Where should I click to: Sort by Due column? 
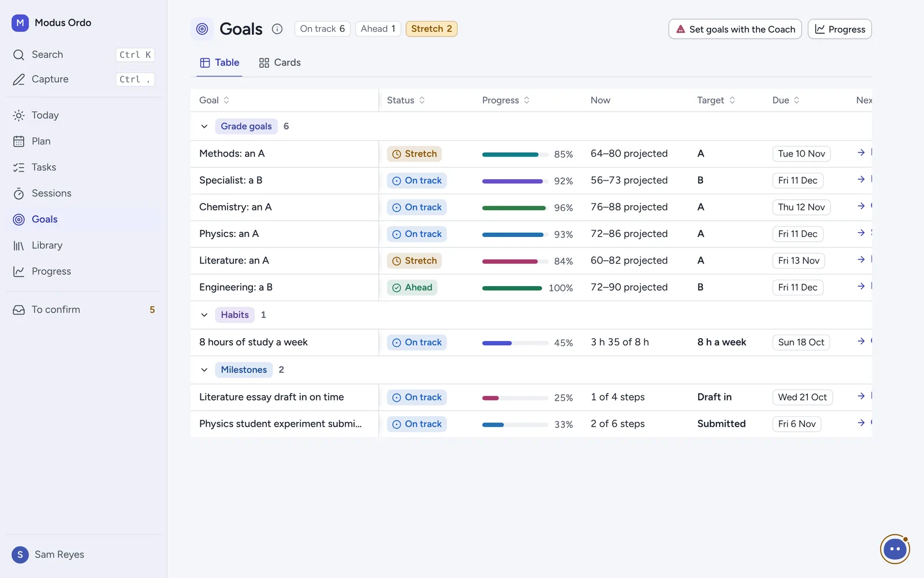point(786,100)
